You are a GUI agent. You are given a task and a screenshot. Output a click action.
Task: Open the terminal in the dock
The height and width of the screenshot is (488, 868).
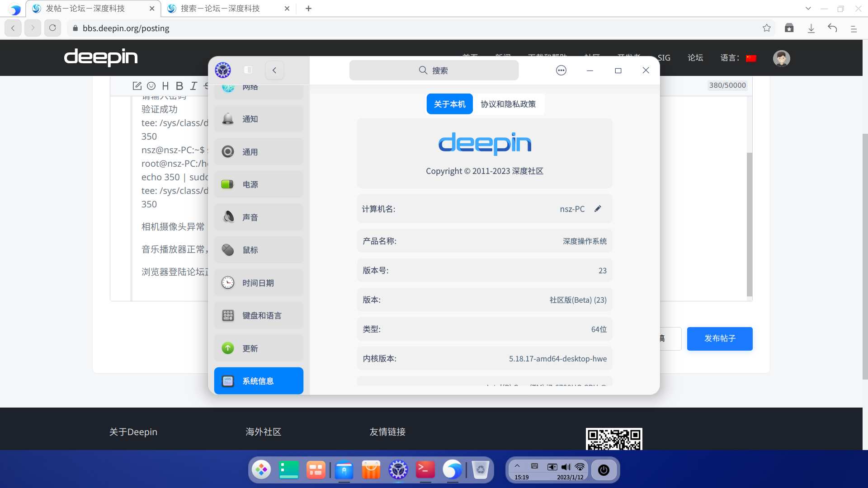tap(425, 470)
